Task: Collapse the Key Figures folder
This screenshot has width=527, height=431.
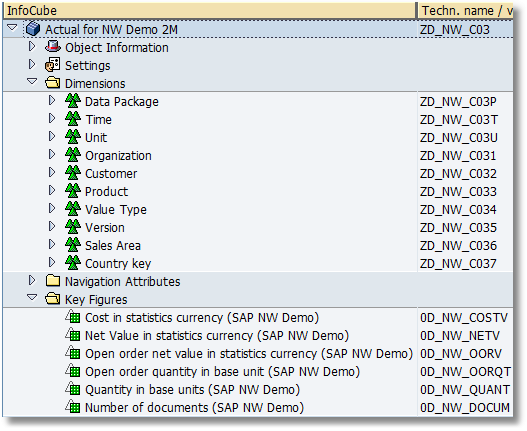Action: (32, 297)
